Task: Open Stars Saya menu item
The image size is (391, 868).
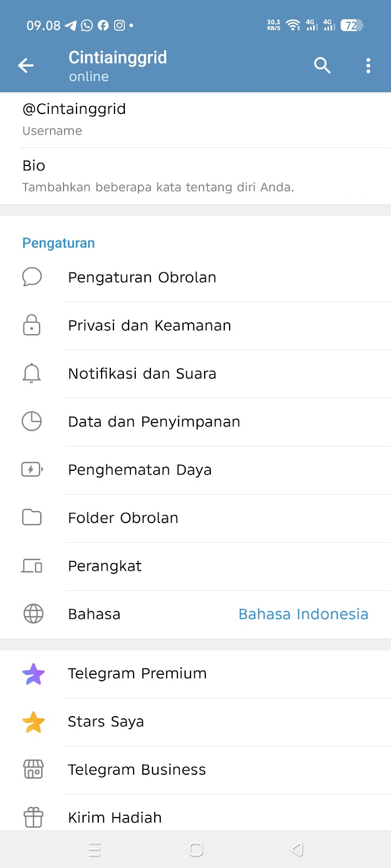Action: pyautogui.click(x=106, y=722)
